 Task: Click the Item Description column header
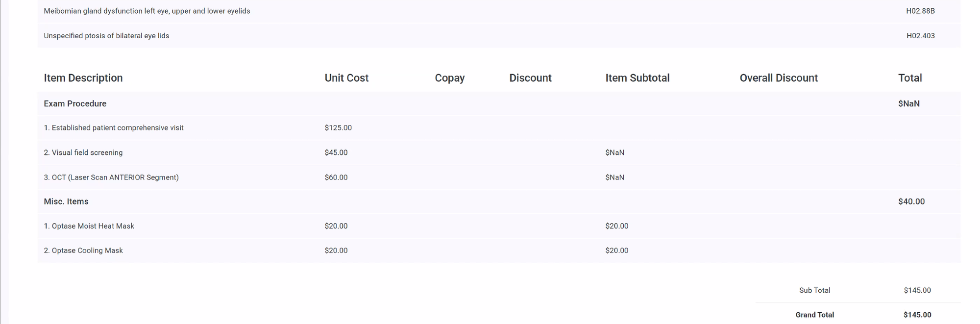[x=83, y=78]
